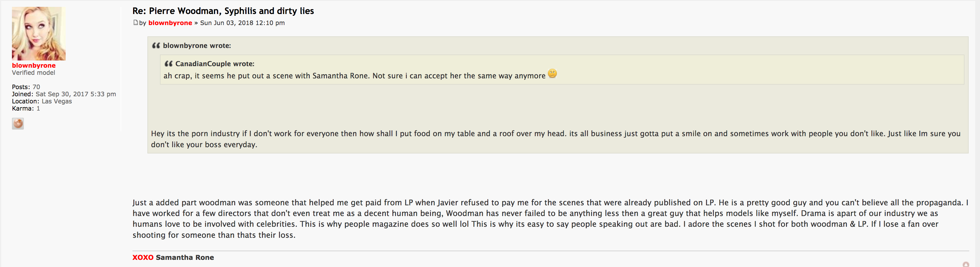Open blownbyrone's avatar picture

click(38, 33)
